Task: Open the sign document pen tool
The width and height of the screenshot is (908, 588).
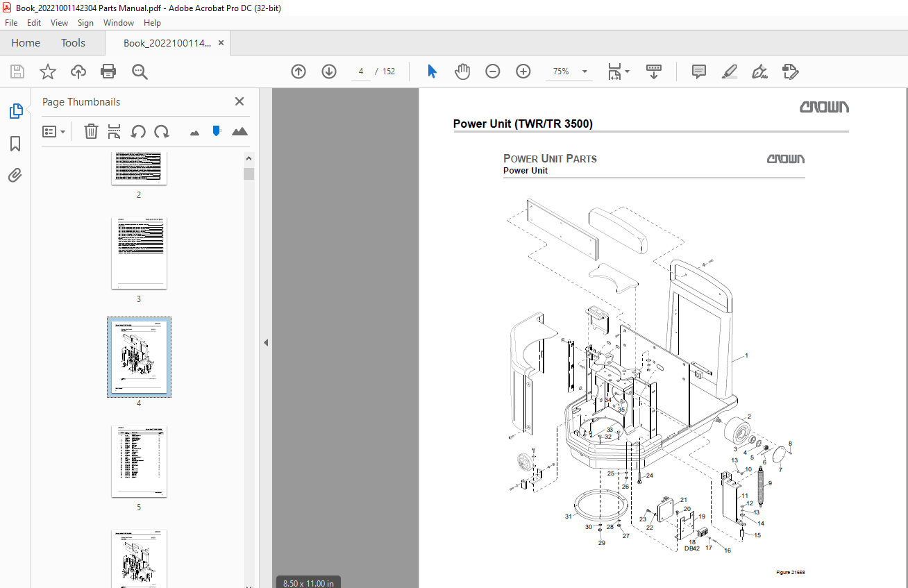Action: 759,72
